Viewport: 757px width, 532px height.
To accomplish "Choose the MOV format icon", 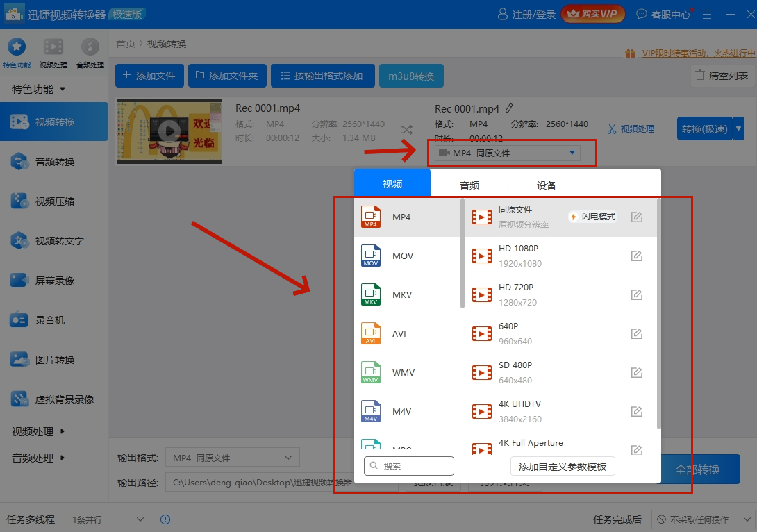I will coord(371,256).
